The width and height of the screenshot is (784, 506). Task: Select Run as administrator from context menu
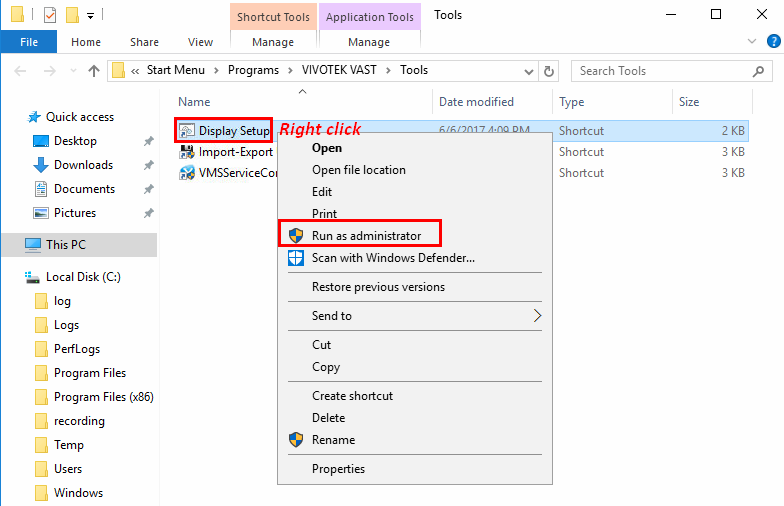tap(366, 236)
